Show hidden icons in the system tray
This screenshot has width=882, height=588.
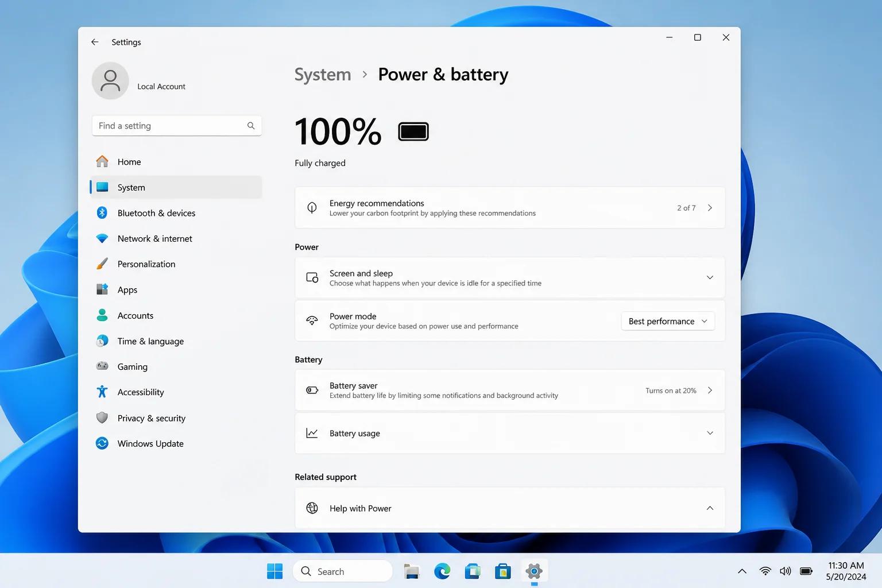coord(742,571)
